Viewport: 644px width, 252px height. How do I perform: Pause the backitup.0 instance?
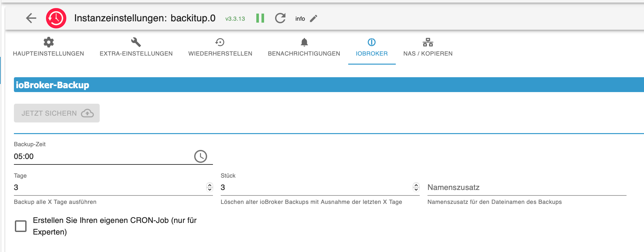(x=260, y=18)
